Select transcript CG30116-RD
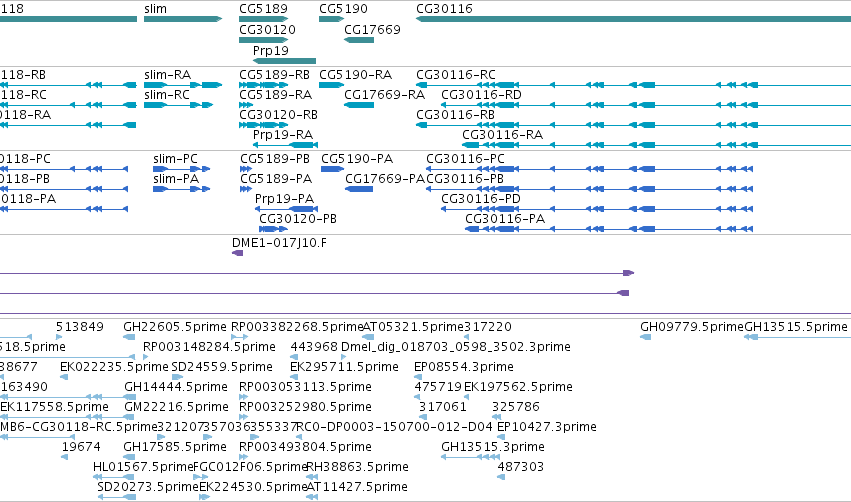Screen dimensions: 851x502 [x=481, y=95]
